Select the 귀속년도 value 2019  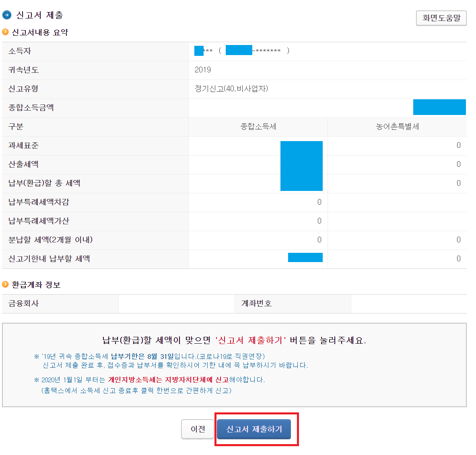(x=203, y=70)
